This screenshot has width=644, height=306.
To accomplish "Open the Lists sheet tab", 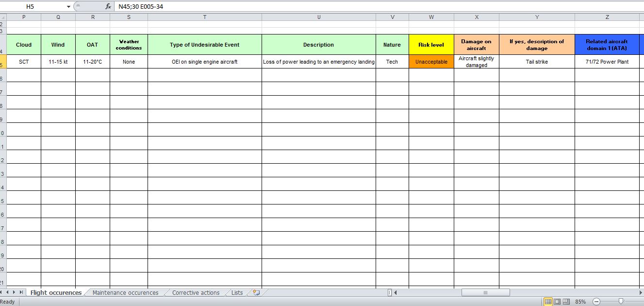I will click(x=237, y=292).
